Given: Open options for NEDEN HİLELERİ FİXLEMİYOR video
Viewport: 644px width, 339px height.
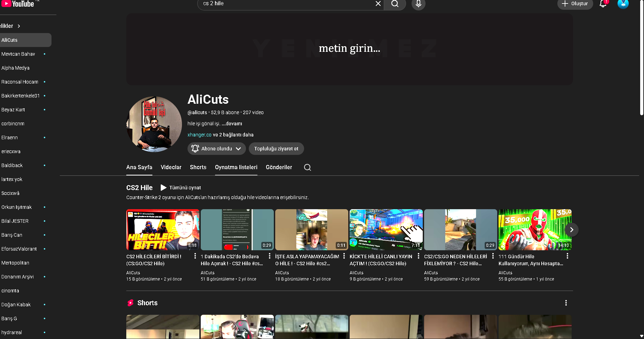Looking at the screenshot, I should coord(493,256).
